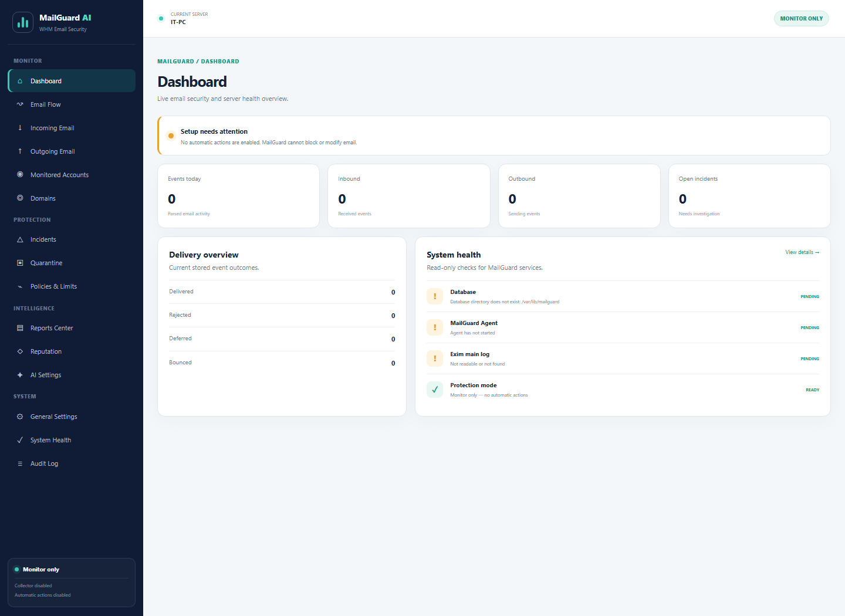Click the Database warning icon
Viewport: 845px width, 616px height.
[x=435, y=296]
